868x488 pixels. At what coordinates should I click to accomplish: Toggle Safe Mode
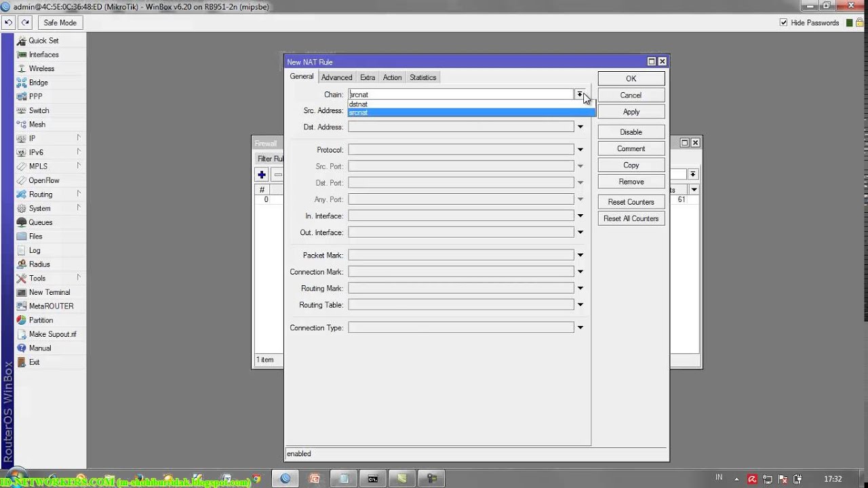(60, 22)
